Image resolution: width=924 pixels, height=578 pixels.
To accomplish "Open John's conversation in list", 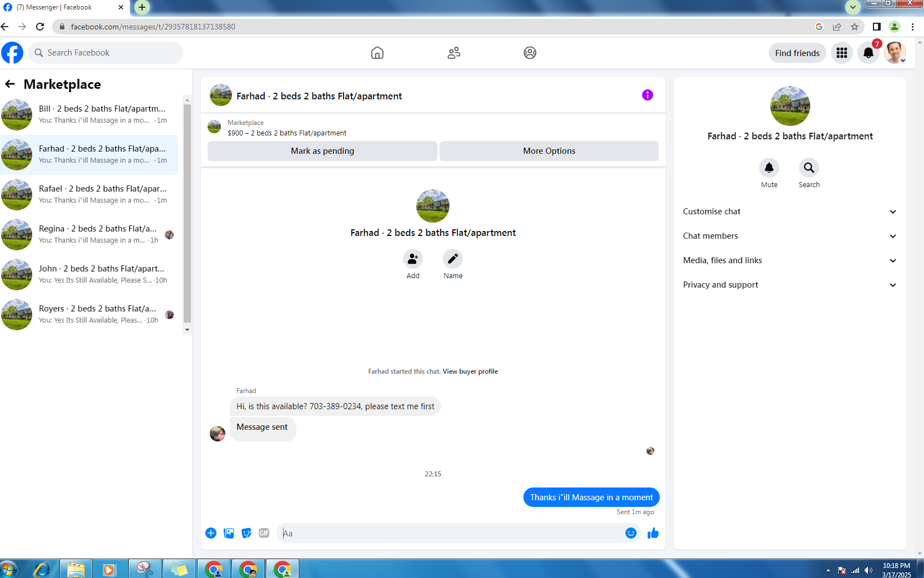I will [89, 274].
